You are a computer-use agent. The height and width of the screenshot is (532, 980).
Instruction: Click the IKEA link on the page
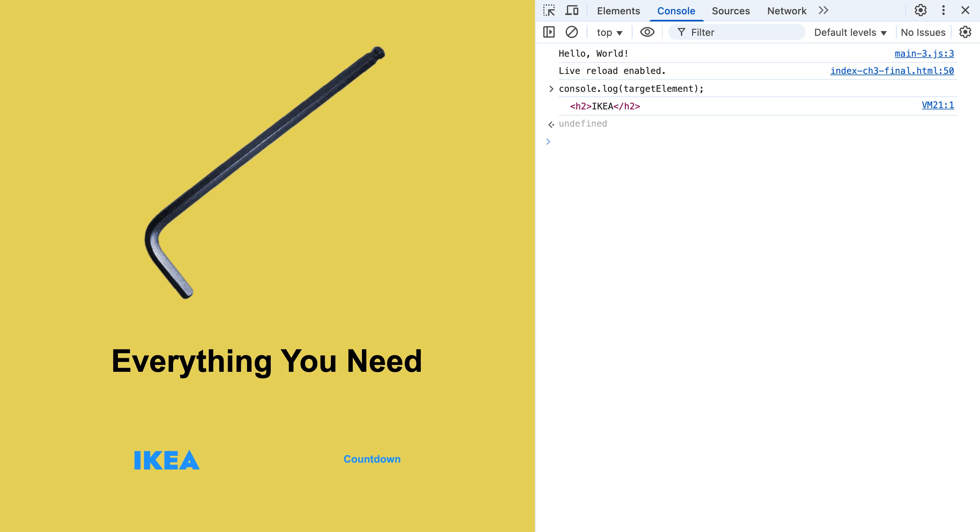pos(166,460)
